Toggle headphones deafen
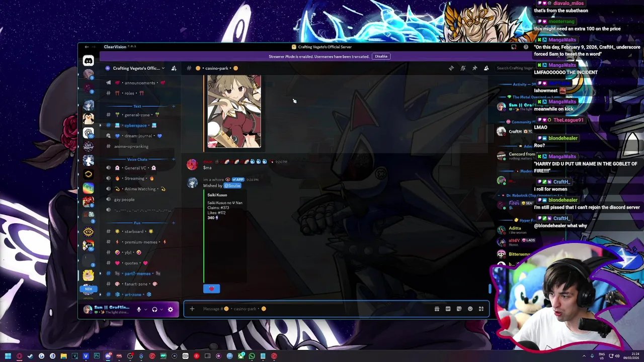 coord(154,309)
